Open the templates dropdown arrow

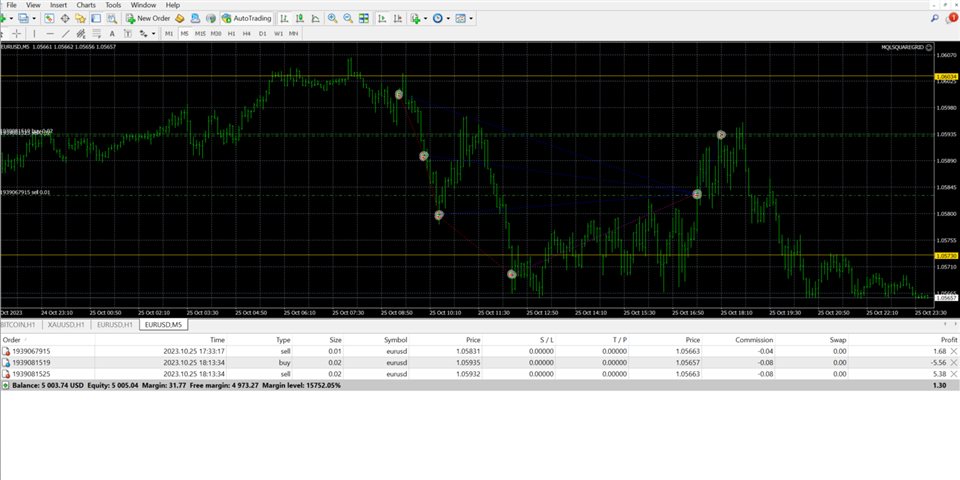tap(471, 18)
